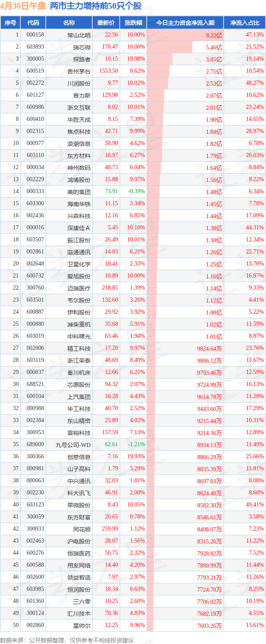Click stock name 同花顺
The image size is (266, 644).
click(81, 529)
